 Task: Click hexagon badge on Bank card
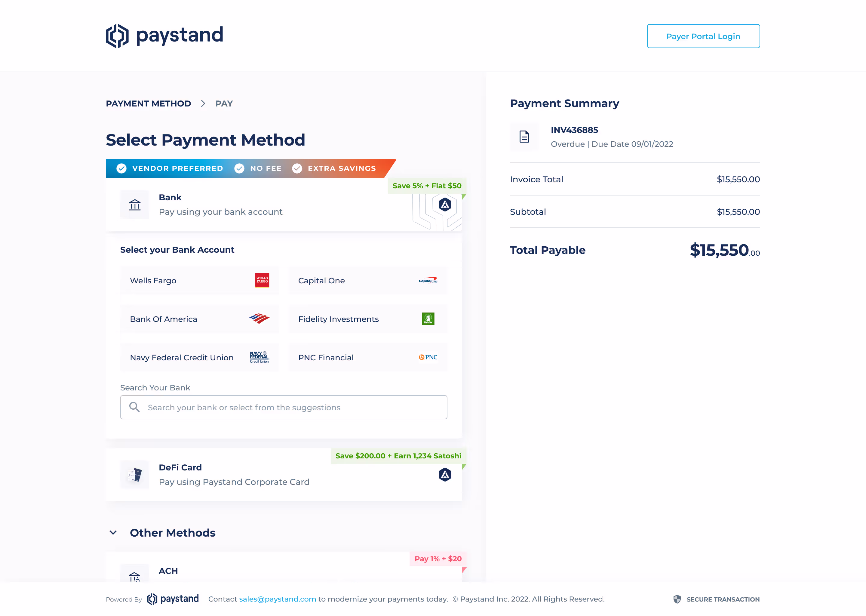pos(445,205)
